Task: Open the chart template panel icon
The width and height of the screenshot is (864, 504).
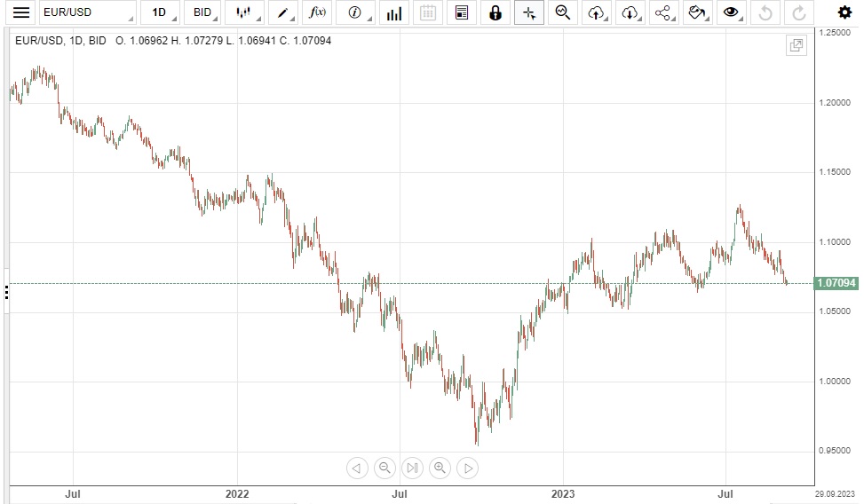Action: (x=461, y=12)
